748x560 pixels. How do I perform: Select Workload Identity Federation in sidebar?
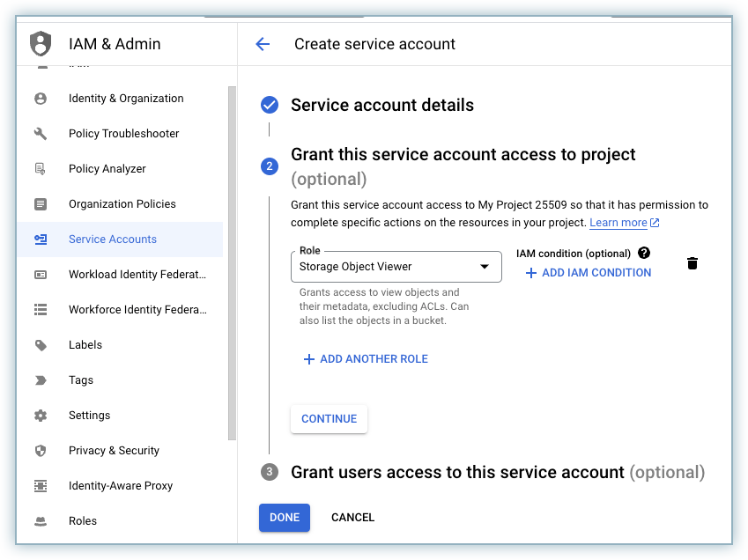(137, 275)
